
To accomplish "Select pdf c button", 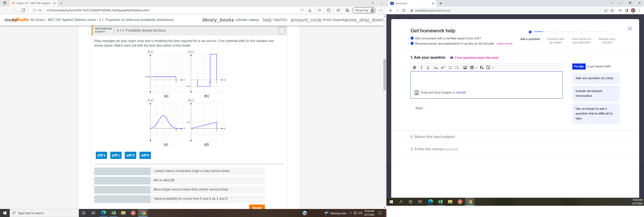I will pos(116,155).
